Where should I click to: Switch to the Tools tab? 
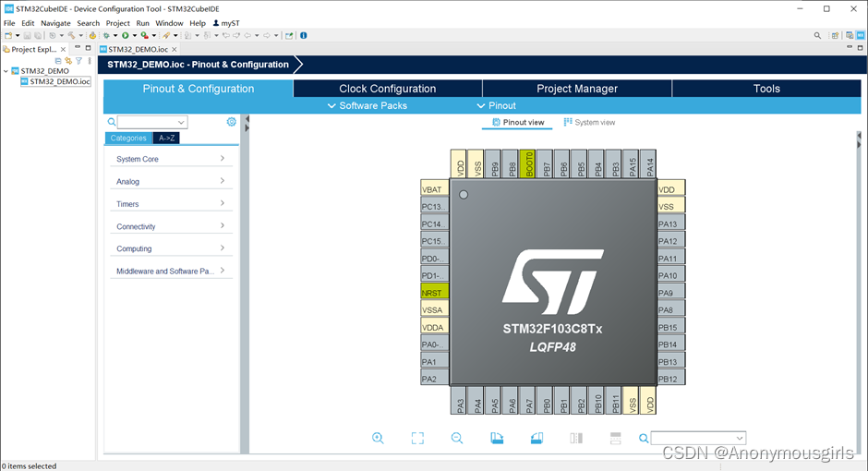click(x=766, y=89)
